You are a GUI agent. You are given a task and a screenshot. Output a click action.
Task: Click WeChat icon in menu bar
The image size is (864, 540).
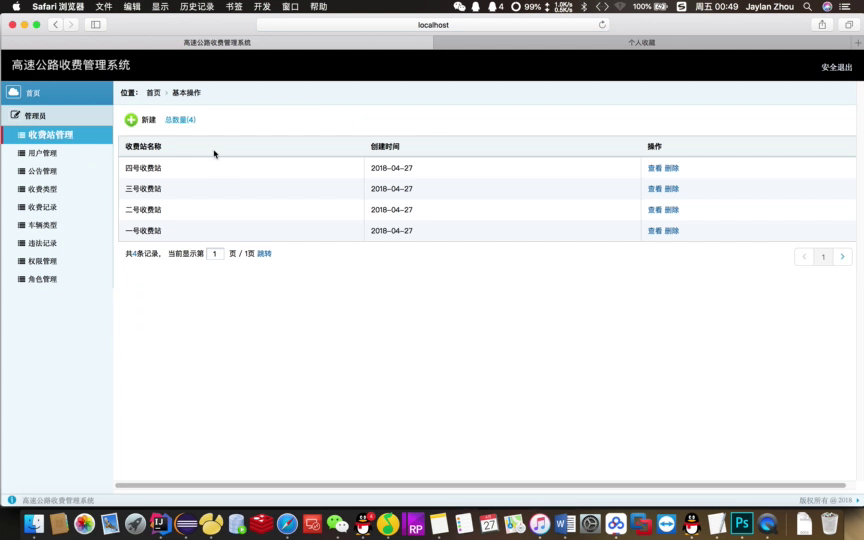coord(459,7)
